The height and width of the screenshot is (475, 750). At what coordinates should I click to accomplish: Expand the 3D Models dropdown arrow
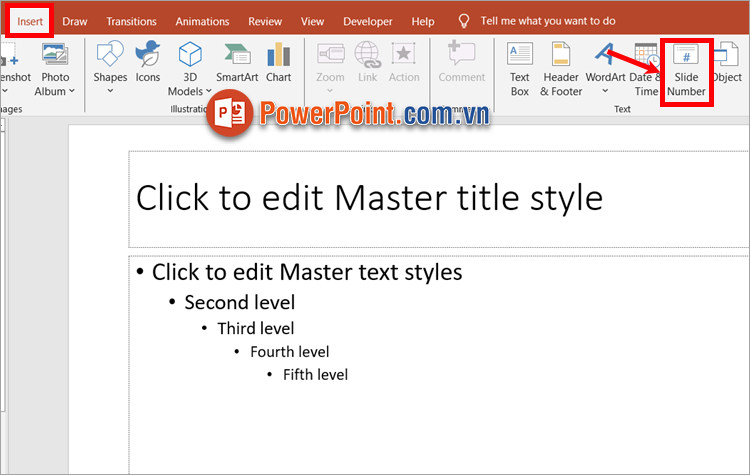coord(209,91)
